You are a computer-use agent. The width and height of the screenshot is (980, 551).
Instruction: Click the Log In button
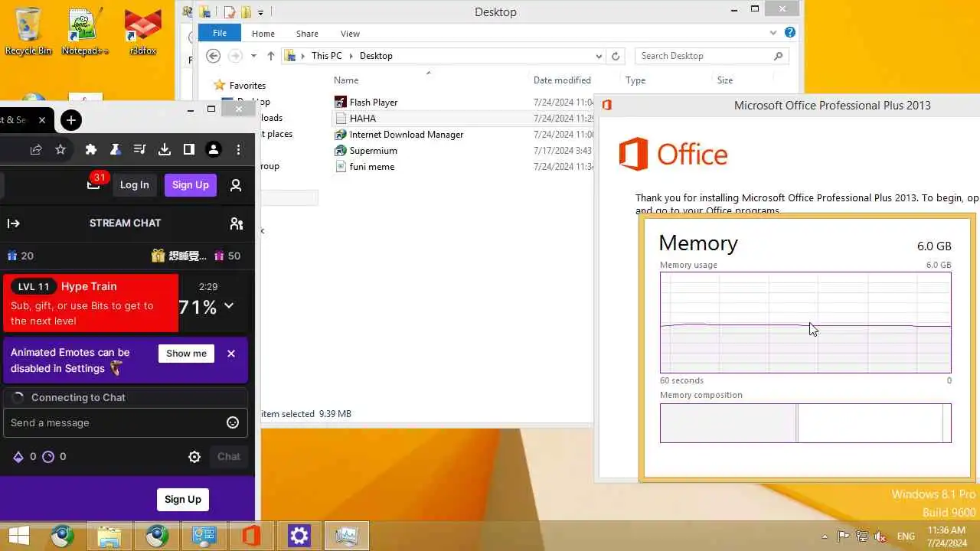tap(134, 184)
